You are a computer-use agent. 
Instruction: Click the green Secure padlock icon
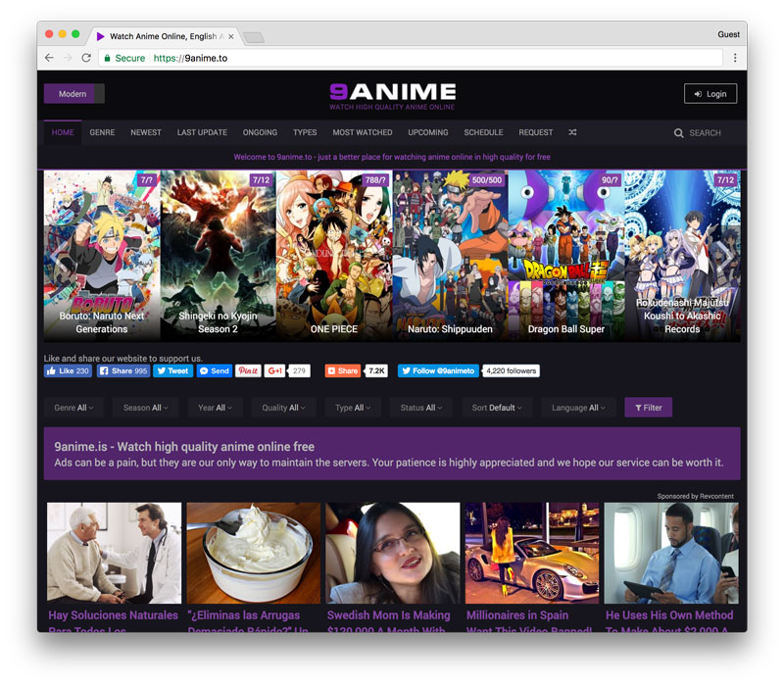pyautogui.click(x=107, y=58)
